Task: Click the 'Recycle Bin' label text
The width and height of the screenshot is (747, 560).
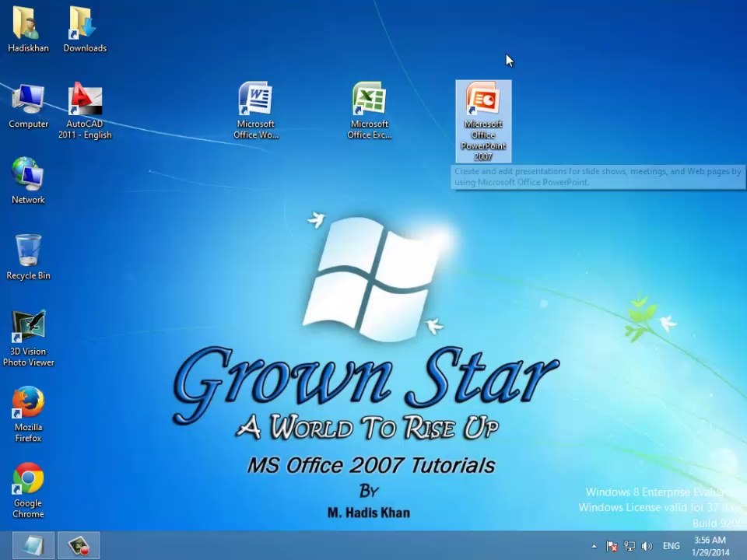Action: (28, 275)
